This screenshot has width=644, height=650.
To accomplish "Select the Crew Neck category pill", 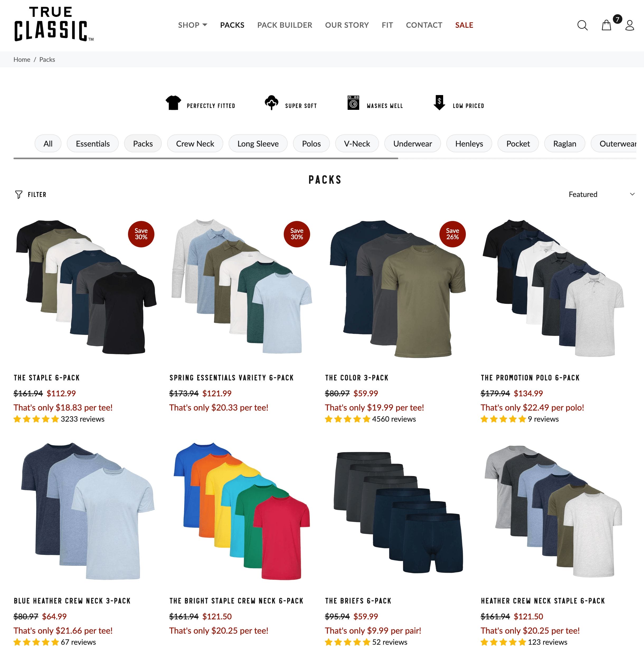I will (195, 144).
